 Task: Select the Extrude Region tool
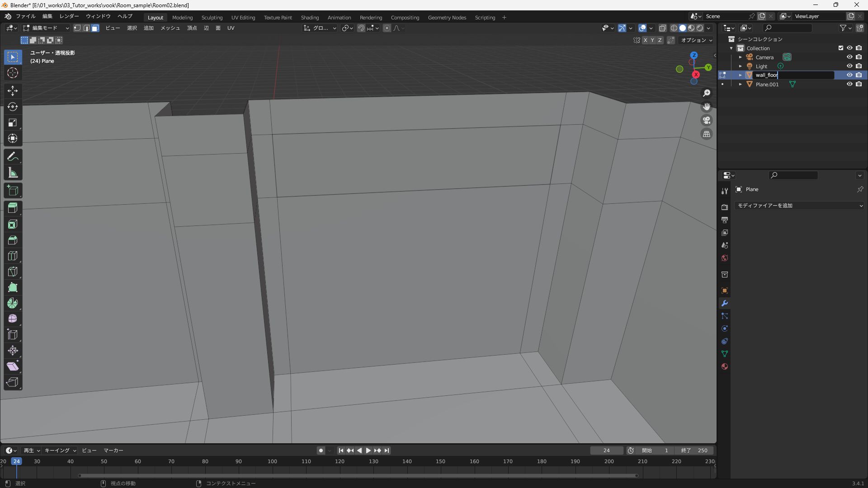click(12, 208)
